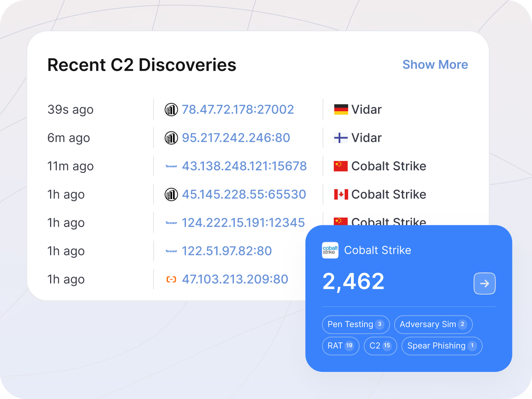Click the Recent C2 Discoveries heading
The height and width of the screenshot is (399, 532).
(142, 65)
